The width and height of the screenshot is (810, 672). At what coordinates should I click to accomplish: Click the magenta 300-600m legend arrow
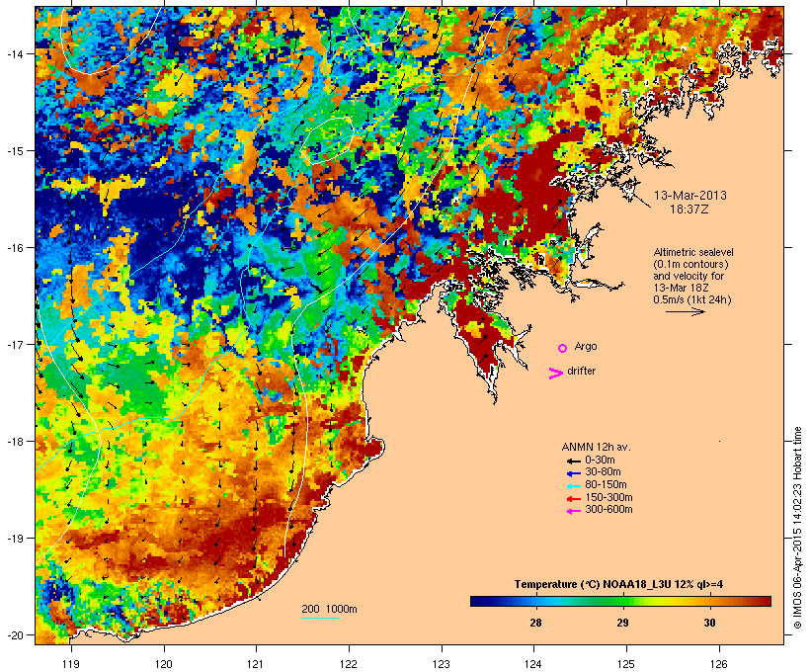573,511
